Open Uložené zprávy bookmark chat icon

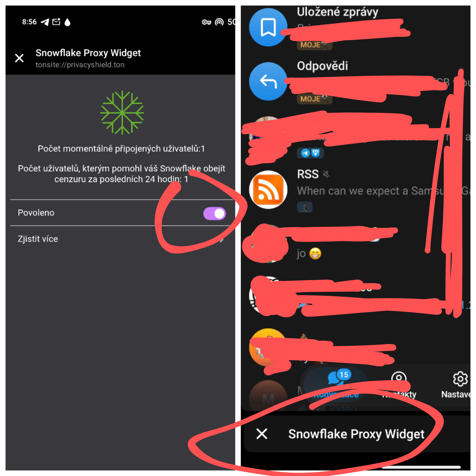(268, 27)
